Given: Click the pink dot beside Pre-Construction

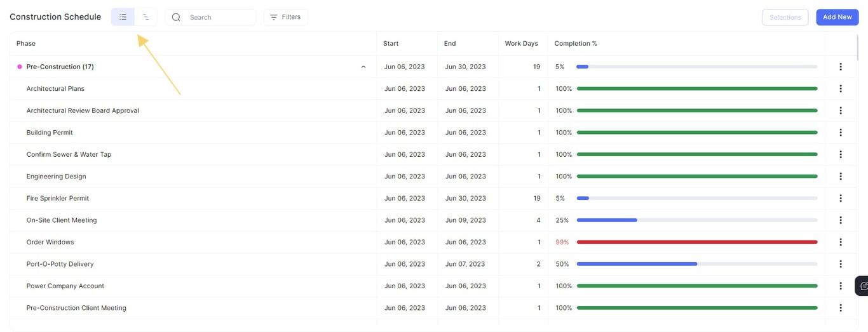Looking at the screenshot, I should 19,67.
